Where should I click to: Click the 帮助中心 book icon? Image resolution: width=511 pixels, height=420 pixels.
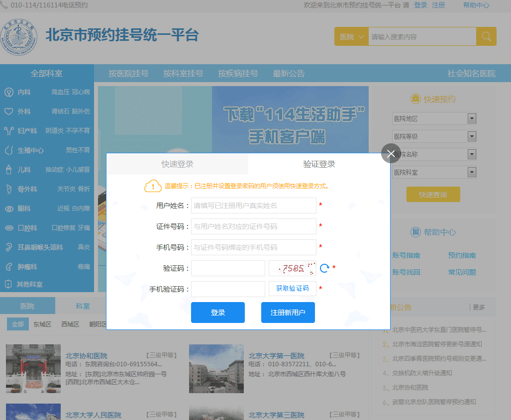pos(415,232)
